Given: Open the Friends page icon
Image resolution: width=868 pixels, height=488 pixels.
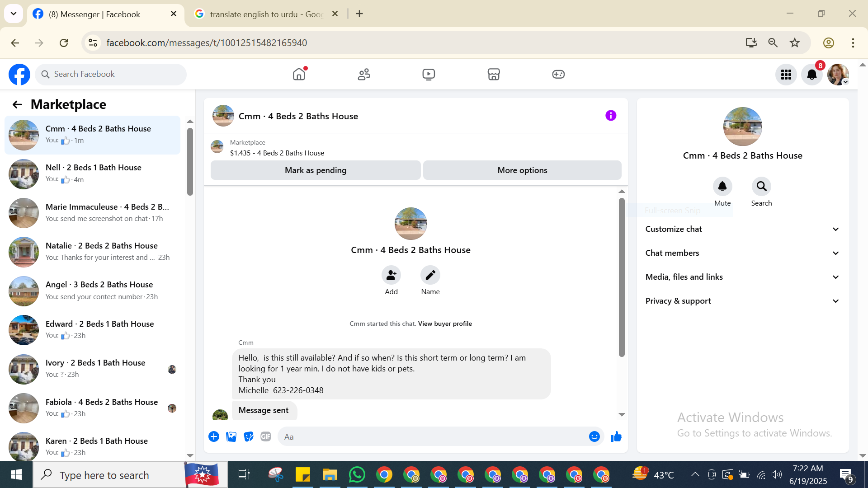Looking at the screenshot, I should pyautogui.click(x=364, y=74).
